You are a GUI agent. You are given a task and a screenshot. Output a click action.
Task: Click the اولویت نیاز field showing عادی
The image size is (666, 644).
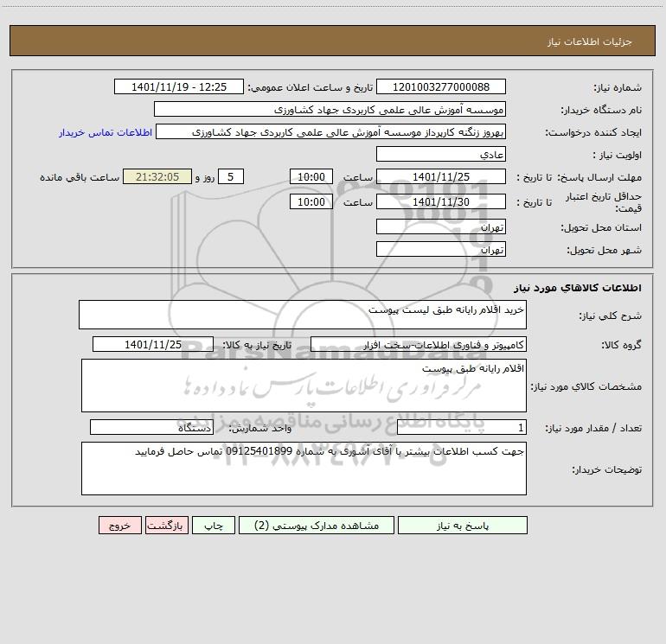(441, 154)
